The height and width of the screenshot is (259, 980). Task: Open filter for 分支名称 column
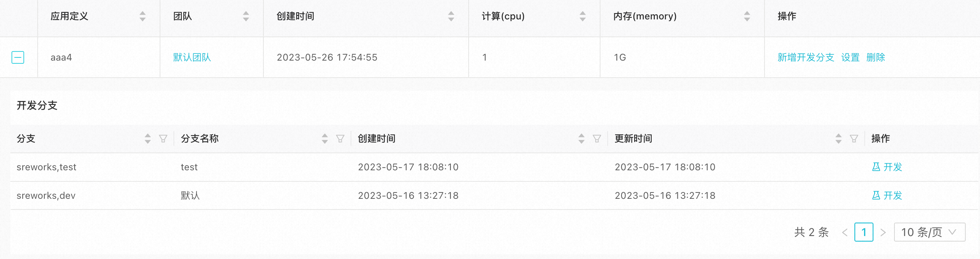(340, 139)
